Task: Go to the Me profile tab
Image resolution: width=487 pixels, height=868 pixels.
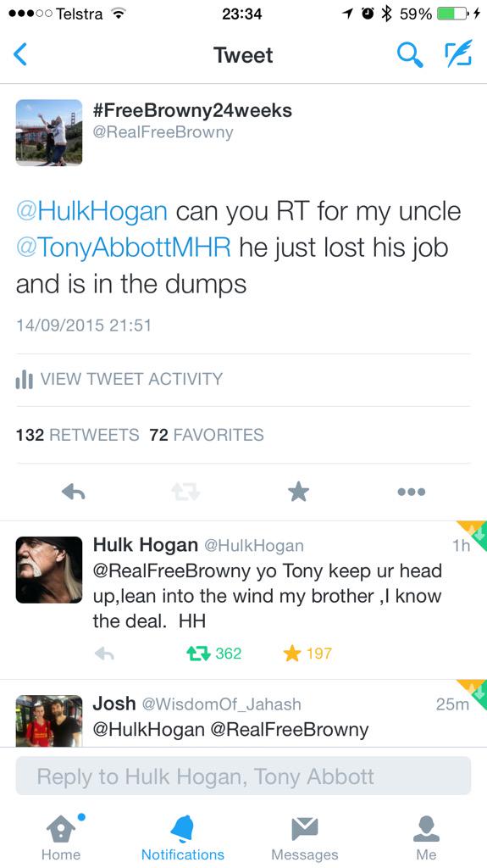Action: 426,838
